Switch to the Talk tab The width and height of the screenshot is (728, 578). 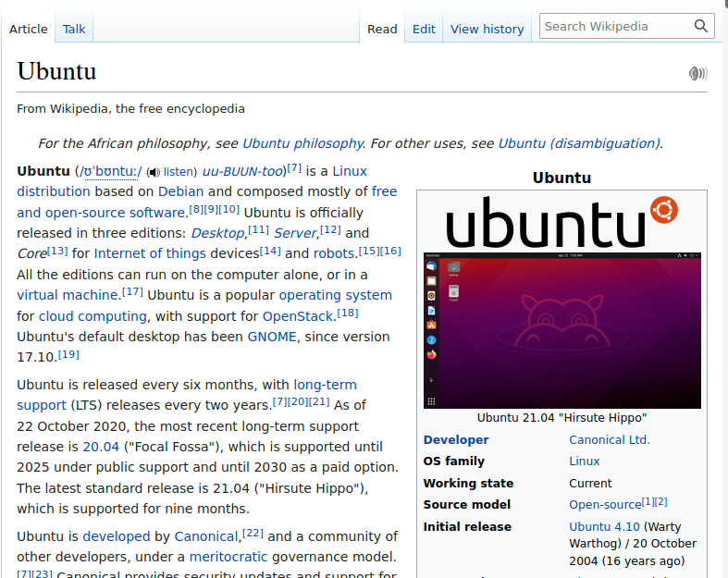coord(74,29)
